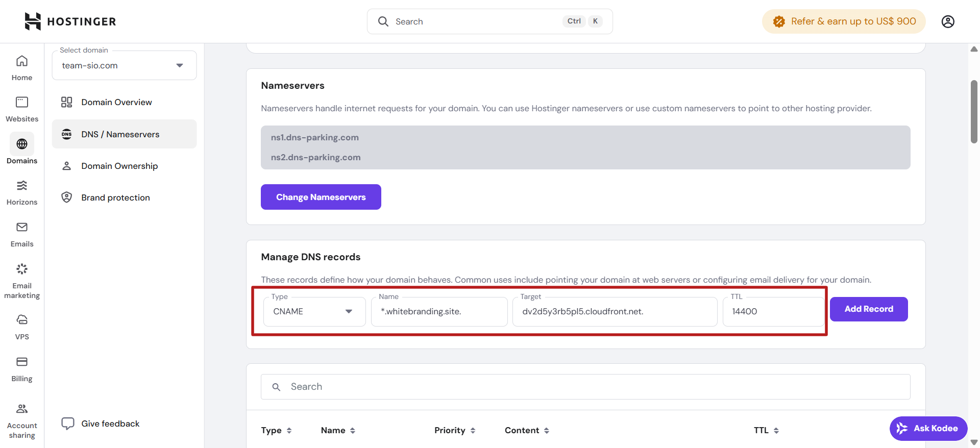Click the Ask Kodee star icon
Viewport: 980px width, 448px height.
tap(902, 429)
